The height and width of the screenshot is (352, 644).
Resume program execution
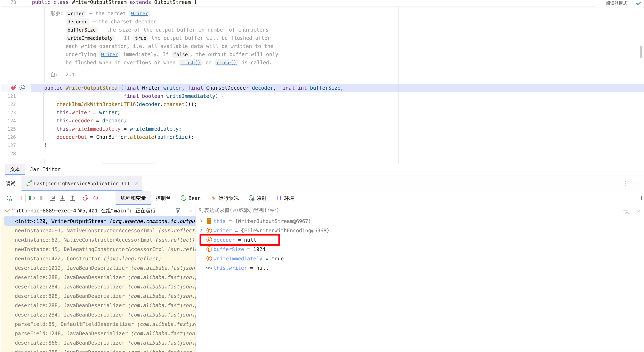coord(32,198)
